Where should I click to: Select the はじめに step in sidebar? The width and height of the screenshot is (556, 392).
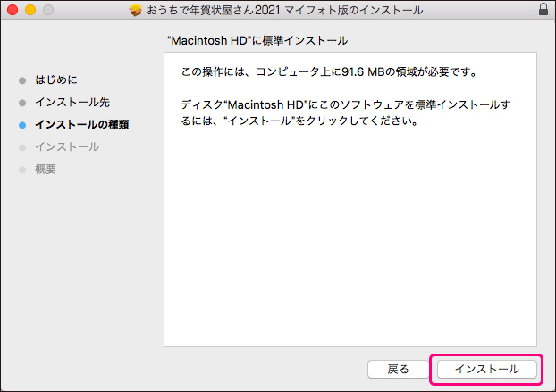[x=56, y=79]
